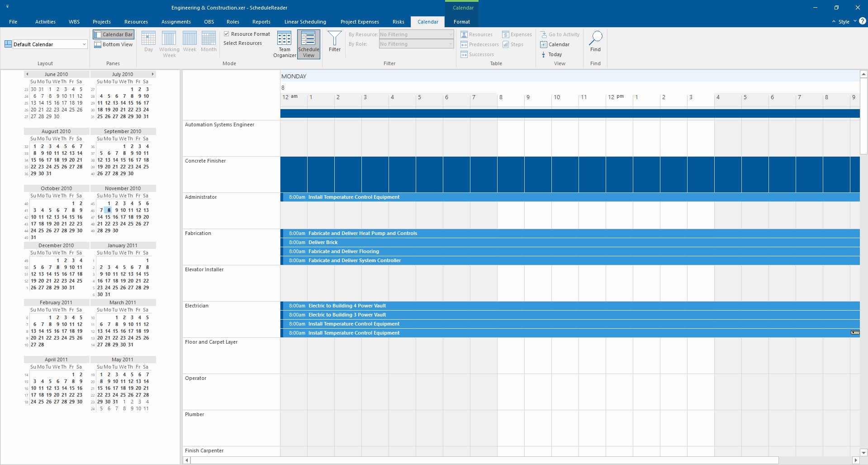Switch to the Format tab
The width and height of the screenshot is (868, 465).
462,22
